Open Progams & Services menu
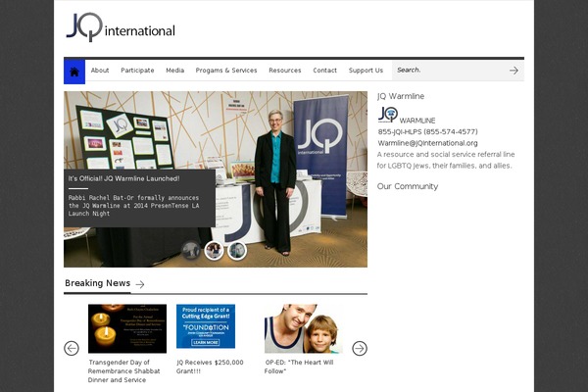 [226, 71]
